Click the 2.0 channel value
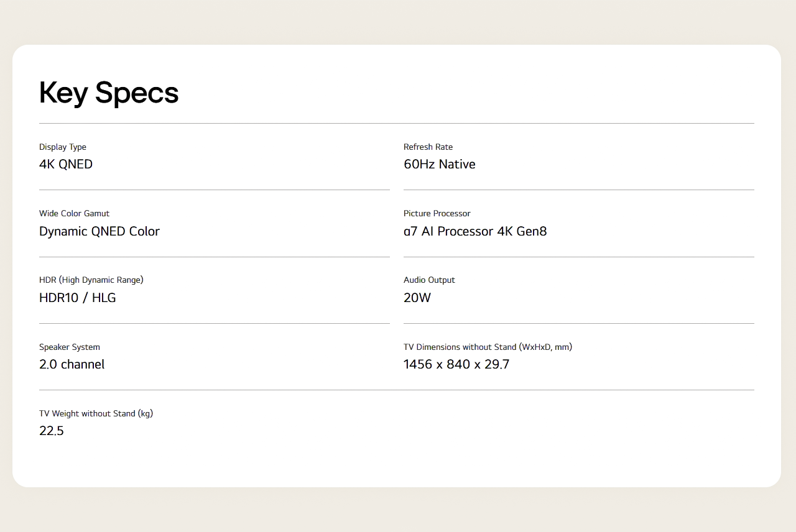Screen dimensions: 796x532 [x=72, y=364]
